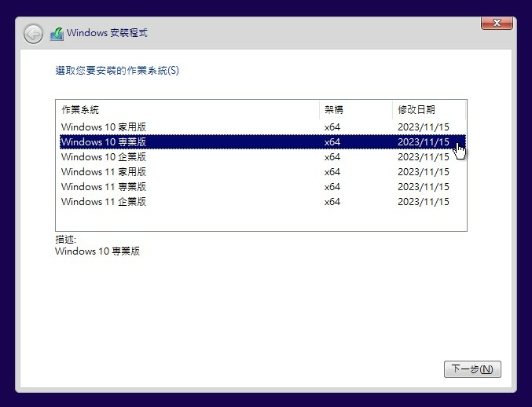
Task: Click the Windows setup icon in title bar
Action: (57, 34)
